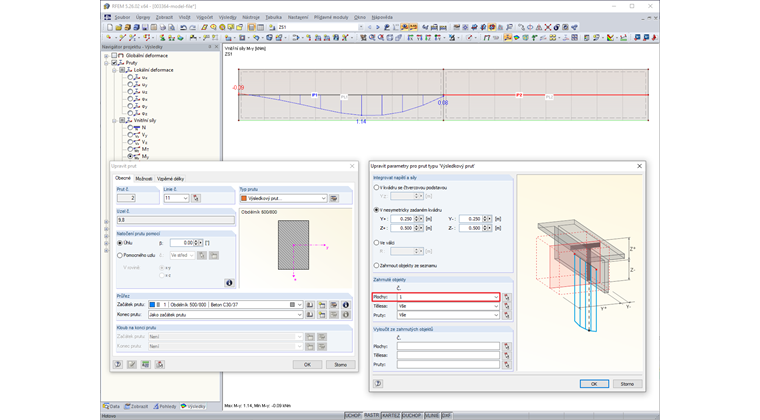Click help icon in Upravit prut dialog
Screen dimensions: 760x420
pos(117,365)
